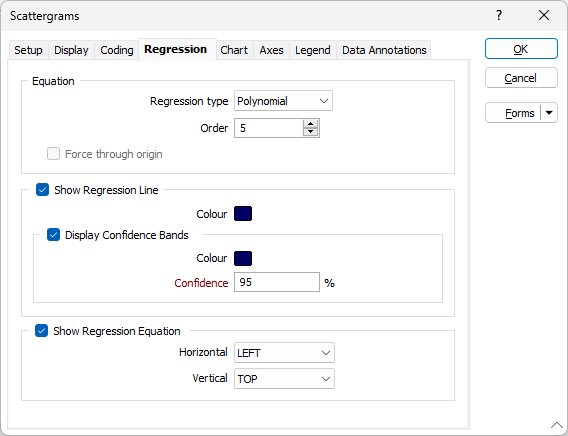The image size is (568, 436).
Task: Click the collapse chevron at the dialog's bottom corner
Action: tap(556, 425)
